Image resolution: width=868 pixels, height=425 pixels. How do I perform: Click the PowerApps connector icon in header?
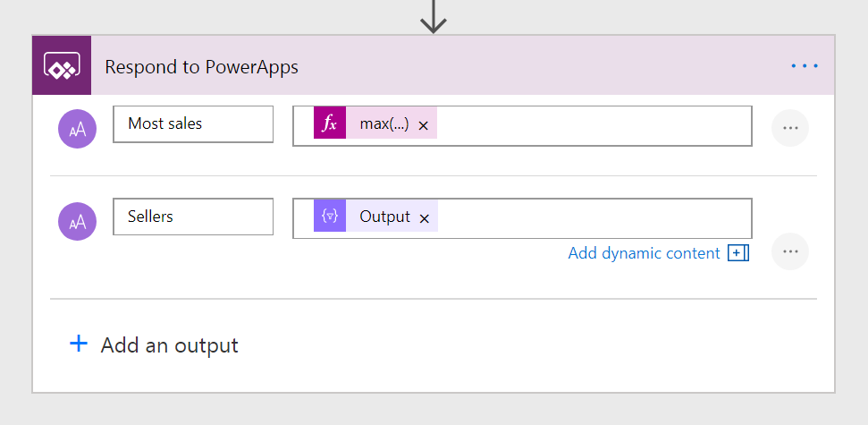(x=62, y=66)
